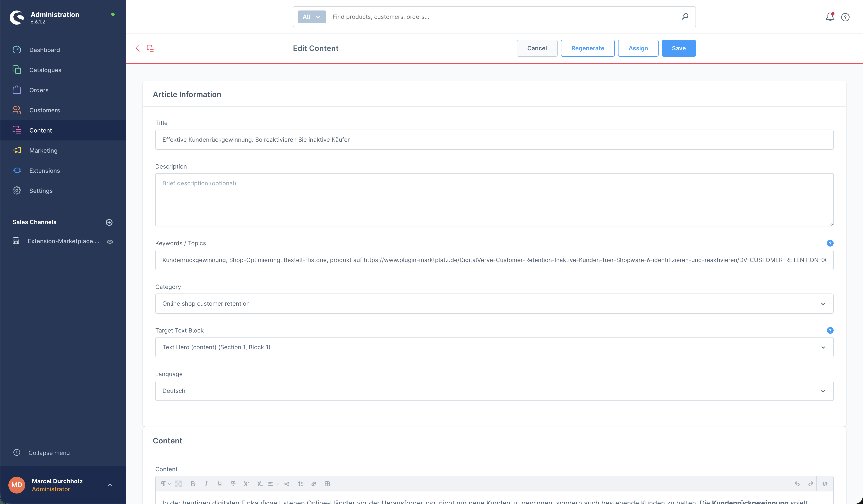Image resolution: width=863 pixels, height=504 pixels.
Task: Go to Catalogues in sidebar
Action: pyautogui.click(x=45, y=70)
